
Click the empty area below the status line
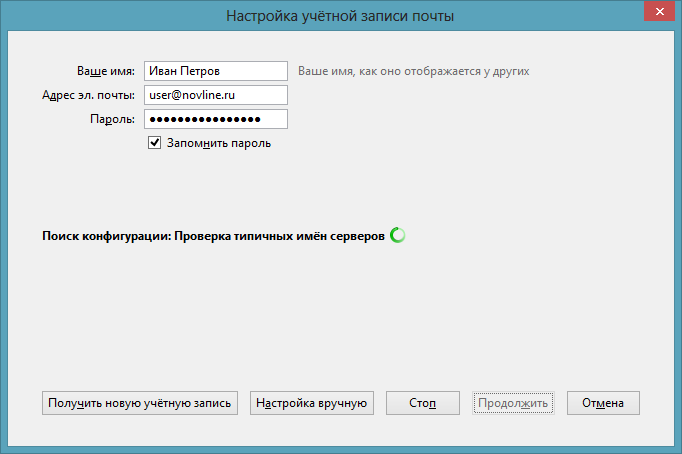(x=340, y=310)
